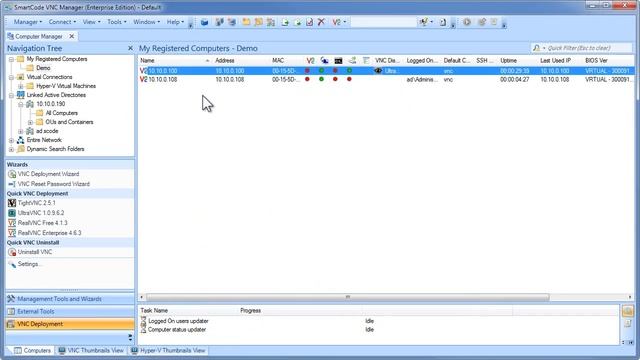Switch to the Hyper-V Thumbnails View tab
This screenshot has height=360, width=640.
168,351
